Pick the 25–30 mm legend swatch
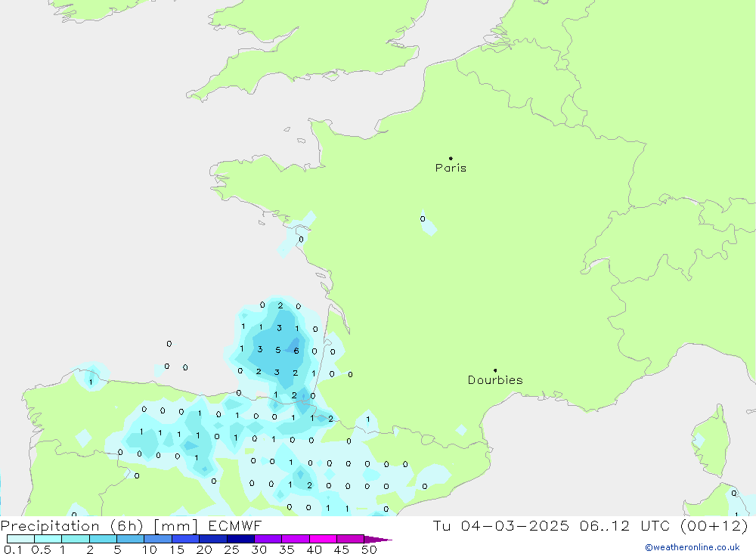This screenshot has height=554, width=756. [x=240, y=539]
